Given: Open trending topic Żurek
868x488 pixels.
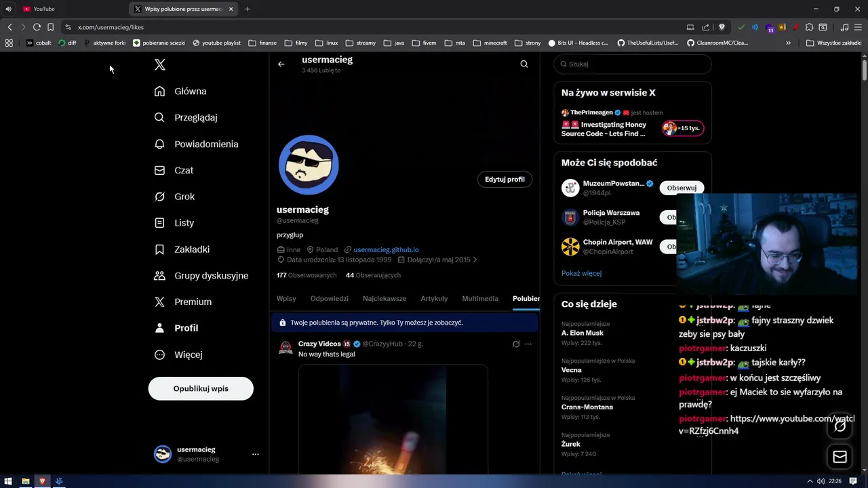Looking at the screenshot, I should (571, 444).
